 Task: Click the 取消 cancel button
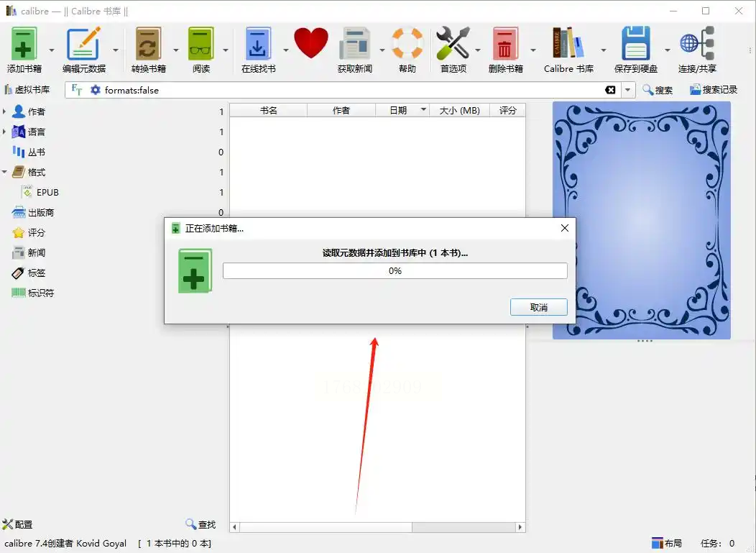[x=538, y=307]
